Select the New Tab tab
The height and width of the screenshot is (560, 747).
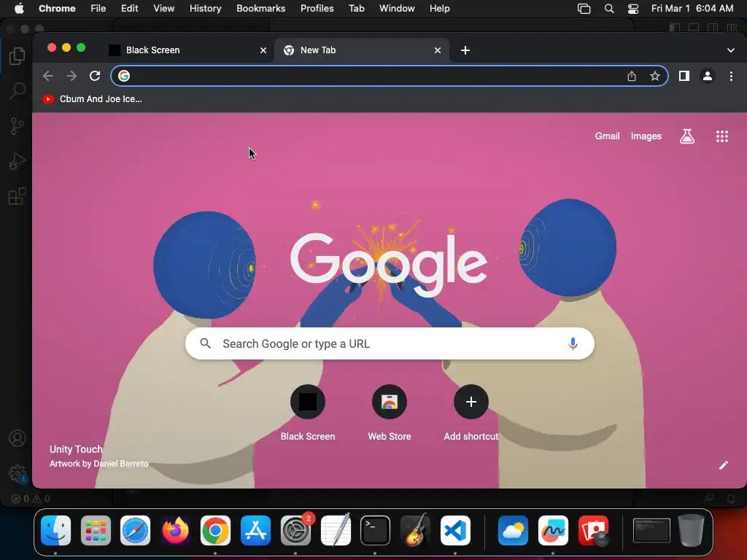(x=362, y=50)
